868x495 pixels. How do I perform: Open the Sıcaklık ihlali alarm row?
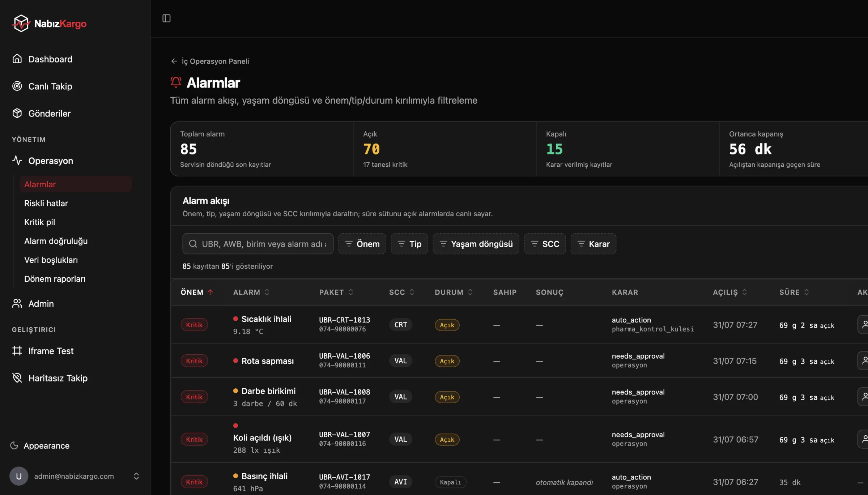(x=519, y=325)
